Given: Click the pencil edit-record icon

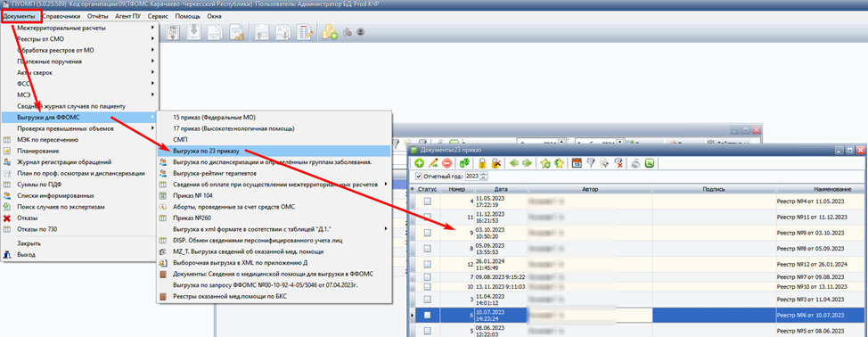Looking at the screenshot, I should pyautogui.click(x=433, y=163).
